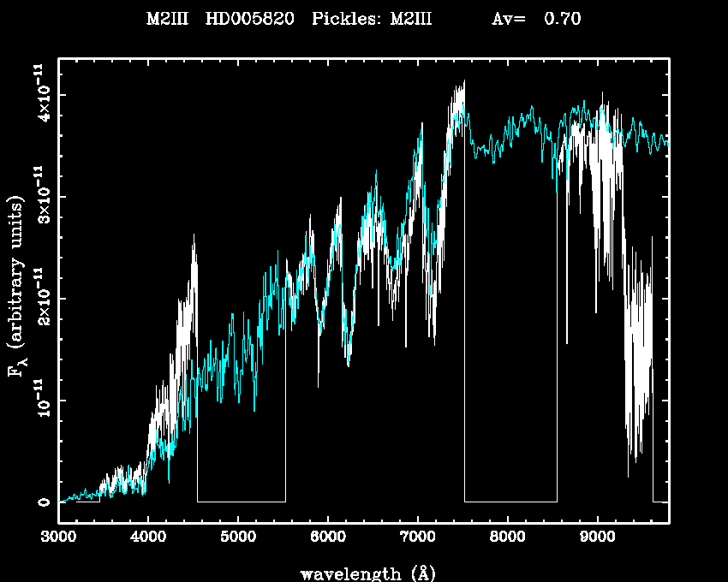The width and height of the screenshot is (728, 582).
Task: Select the Av= 0.70 extinction value
Action: tap(537, 19)
